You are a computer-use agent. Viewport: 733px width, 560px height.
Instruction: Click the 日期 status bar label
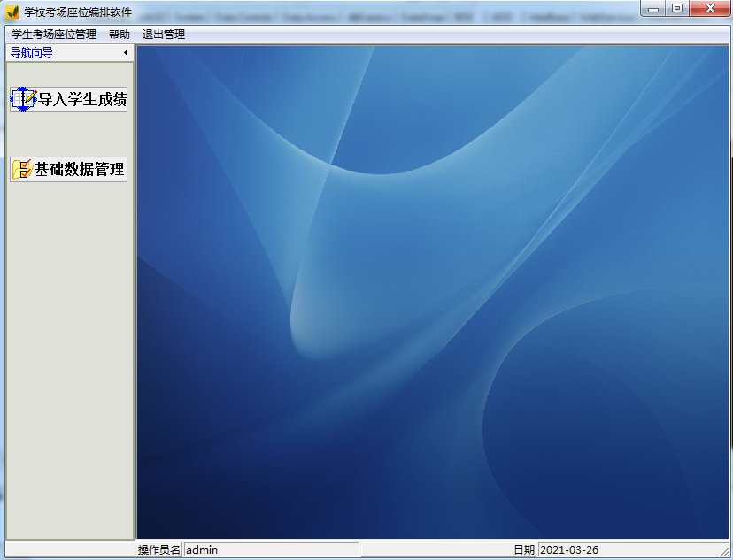tap(524, 549)
